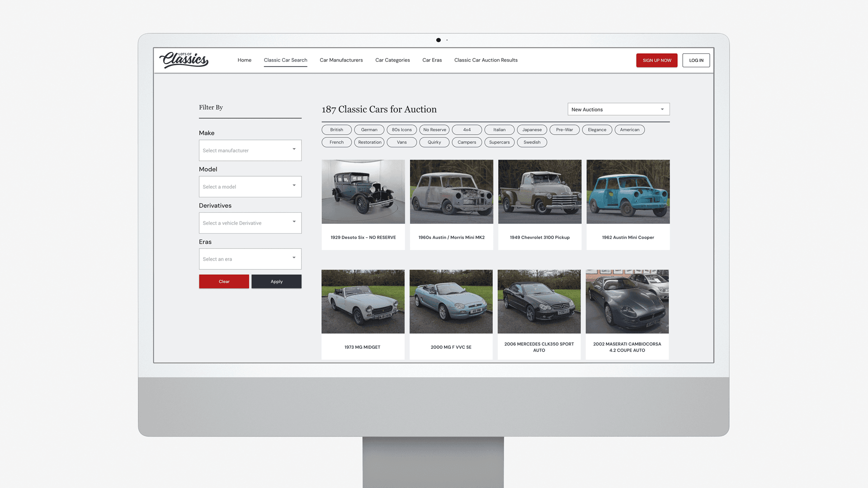The width and height of the screenshot is (868, 488).
Task: Filter by the Elegance tag
Action: (597, 130)
